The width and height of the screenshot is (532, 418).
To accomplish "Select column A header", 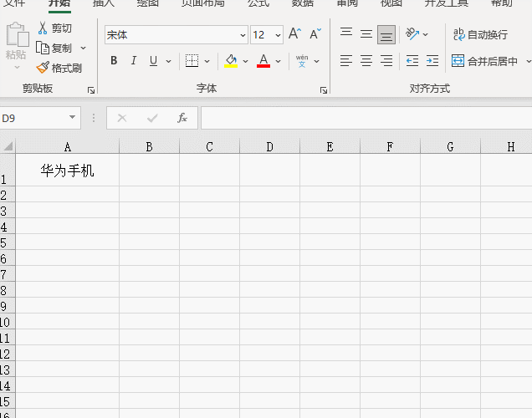I will click(67, 146).
